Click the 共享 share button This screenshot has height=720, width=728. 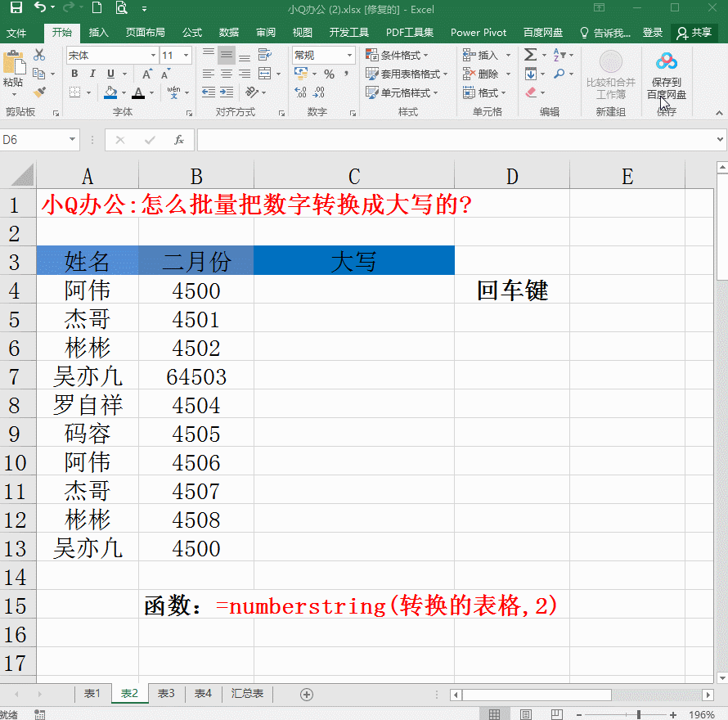point(694,33)
